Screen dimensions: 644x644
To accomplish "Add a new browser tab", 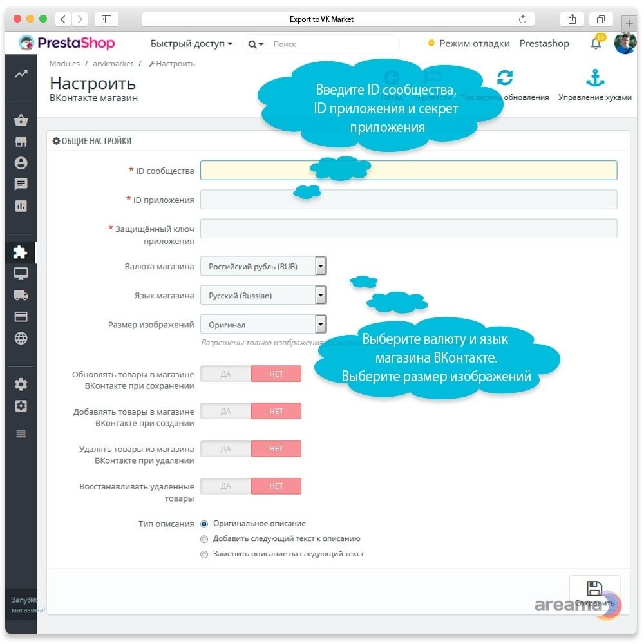I will 629,23.
